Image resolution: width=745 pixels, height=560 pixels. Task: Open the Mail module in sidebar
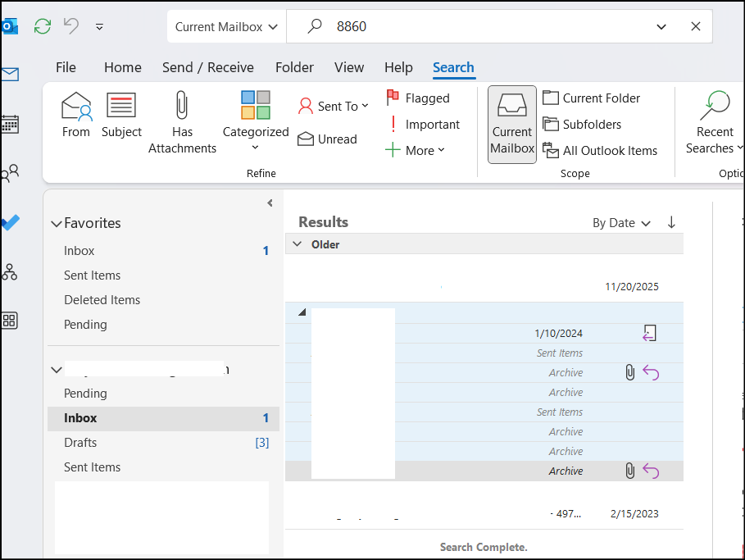10,74
